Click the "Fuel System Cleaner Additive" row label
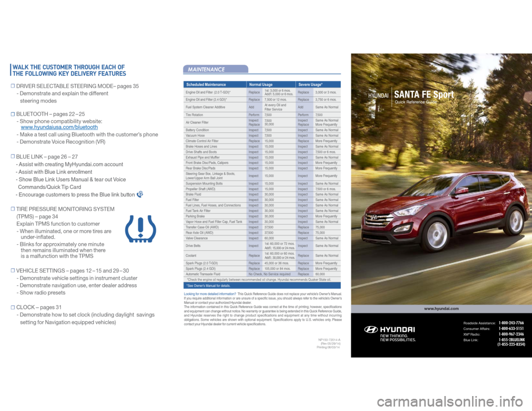The image size is (532, 411). tap(205, 107)
